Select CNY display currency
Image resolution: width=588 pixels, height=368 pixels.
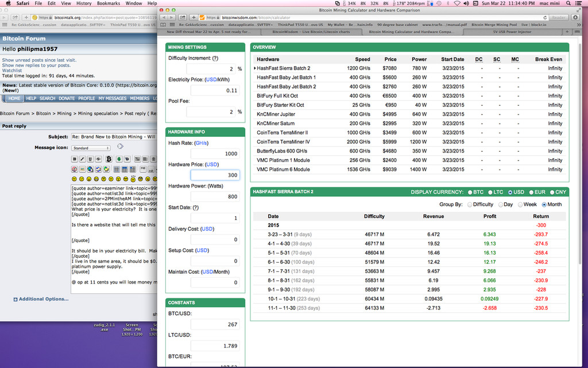coord(552,192)
